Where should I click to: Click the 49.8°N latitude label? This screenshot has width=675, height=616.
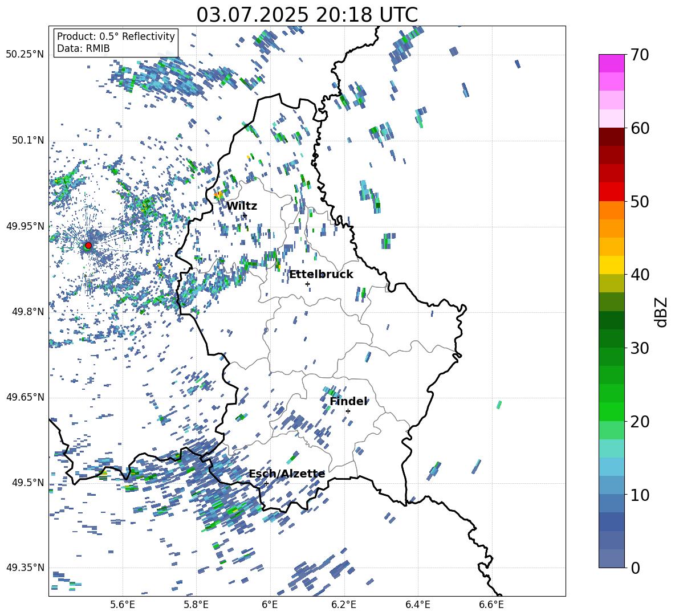pyautogui.click(x=29, y=311)
